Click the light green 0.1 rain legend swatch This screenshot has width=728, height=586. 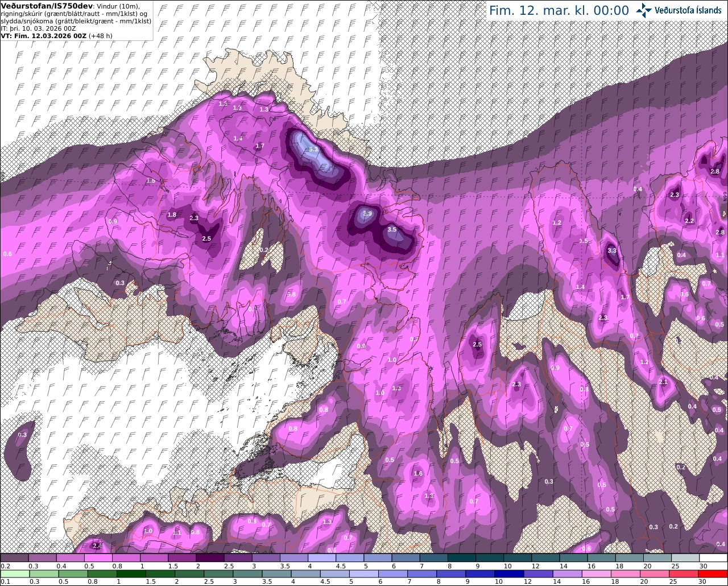pos(14,573)
